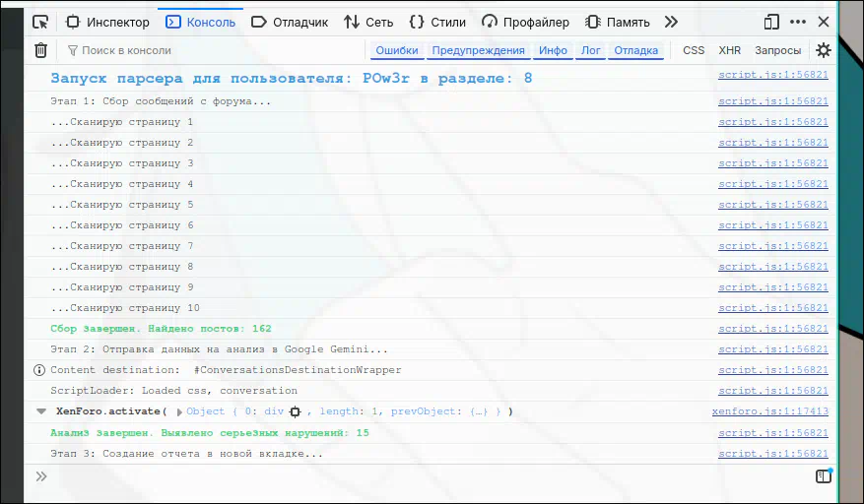Toggle responsive design mode icon
Viewport: 864px width, 504px height.
(x=771, y=22)
